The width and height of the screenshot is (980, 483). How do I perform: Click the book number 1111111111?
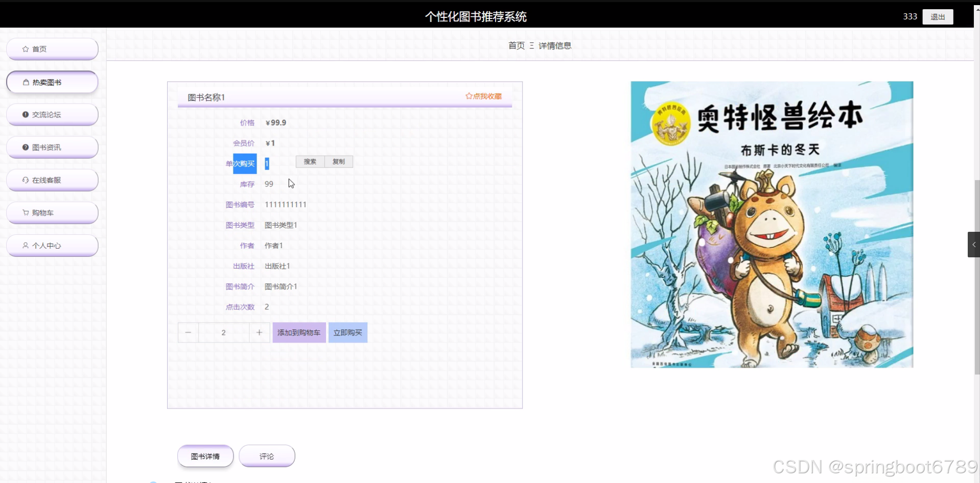(286, 204)
